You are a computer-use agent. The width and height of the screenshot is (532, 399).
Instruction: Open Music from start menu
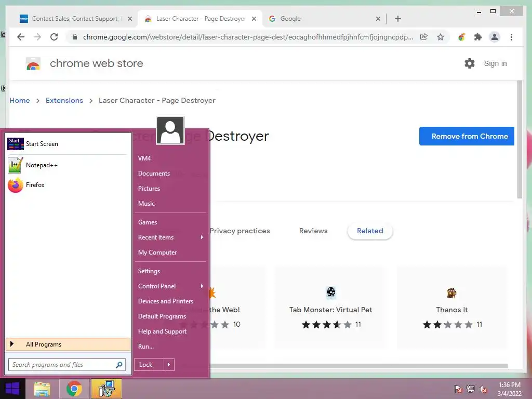[x=147, y=204]
